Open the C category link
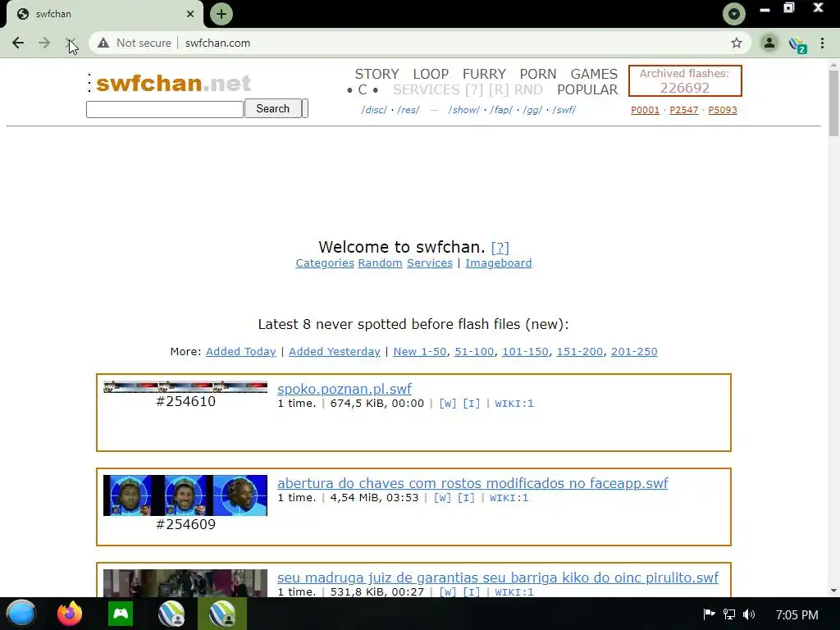The image size is (840, 630). coord(363,89)
